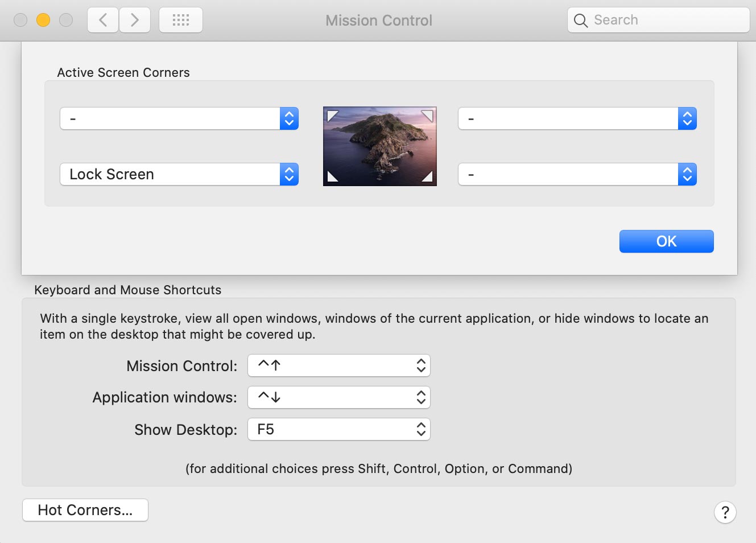Click the Hot Corners... button
The image size is (756, 543).
click(x=85, y=510)
